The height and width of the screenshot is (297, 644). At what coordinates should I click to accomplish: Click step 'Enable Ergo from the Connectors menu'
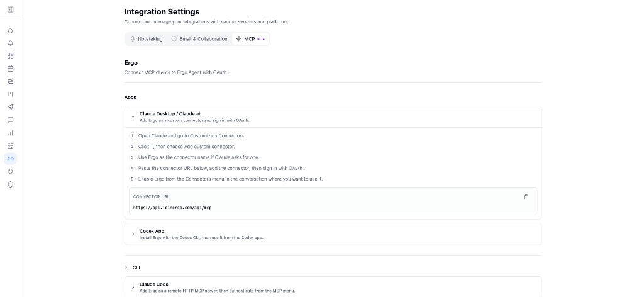pos(230,179)
